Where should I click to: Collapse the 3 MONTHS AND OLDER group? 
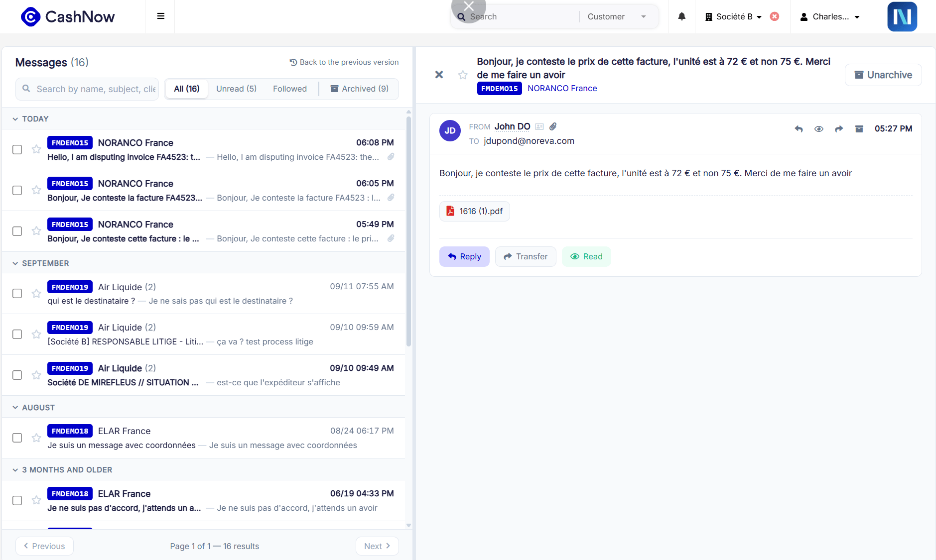click(15, 470)
